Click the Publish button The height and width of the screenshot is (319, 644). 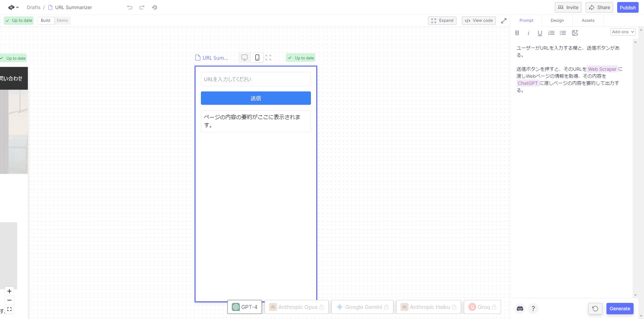coord(628,7)
